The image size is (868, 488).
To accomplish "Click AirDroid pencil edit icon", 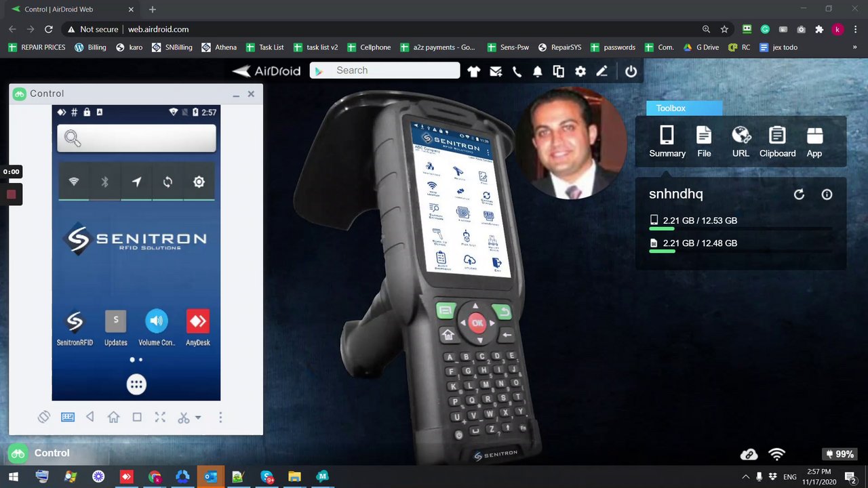I will tap(601, 71).
